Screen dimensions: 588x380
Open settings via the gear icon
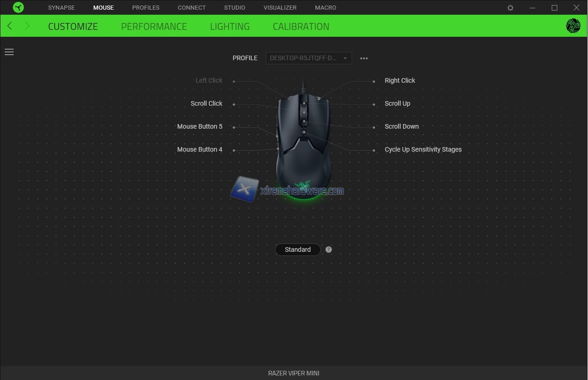(x=510, y=8)
